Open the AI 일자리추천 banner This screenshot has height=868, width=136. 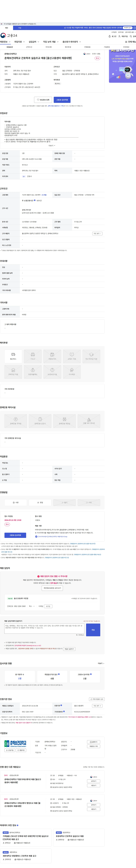tap(122, 66)
